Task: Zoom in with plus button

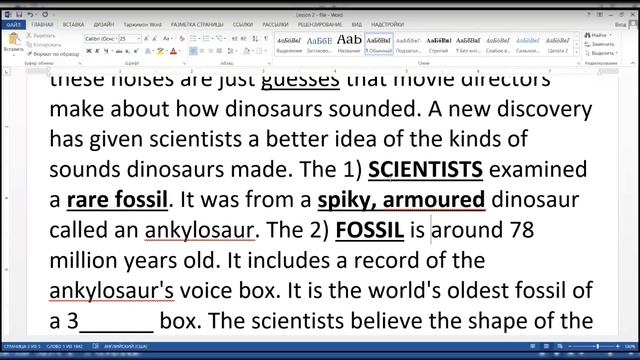Action: click(618, 346)
